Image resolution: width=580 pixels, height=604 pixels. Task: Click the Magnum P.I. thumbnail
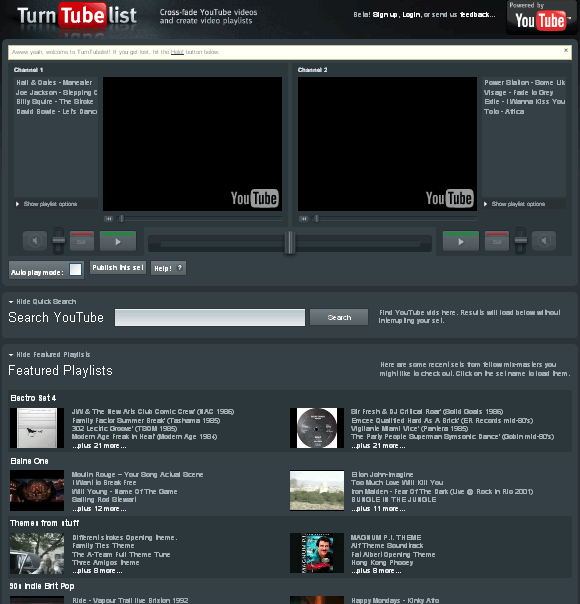click(x=317, y=553)
